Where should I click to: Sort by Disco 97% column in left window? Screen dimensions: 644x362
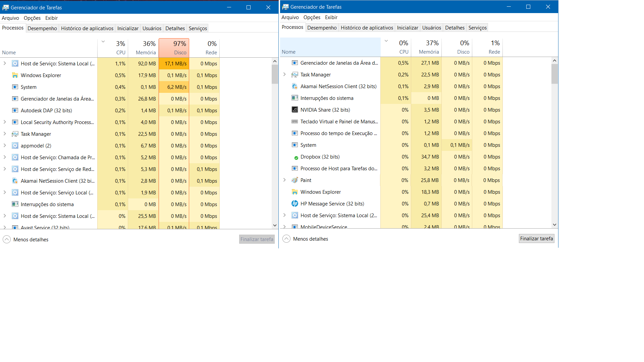tap(174, 48)
